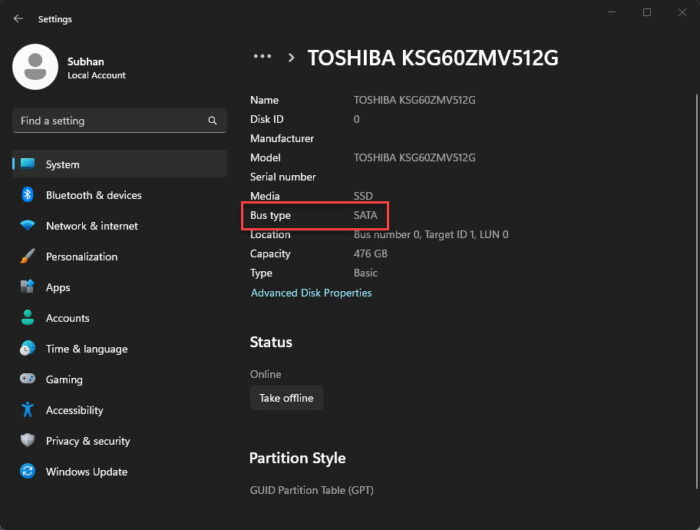Click the Online status text
The image size is (700, 530).
[x=266, y=374]
